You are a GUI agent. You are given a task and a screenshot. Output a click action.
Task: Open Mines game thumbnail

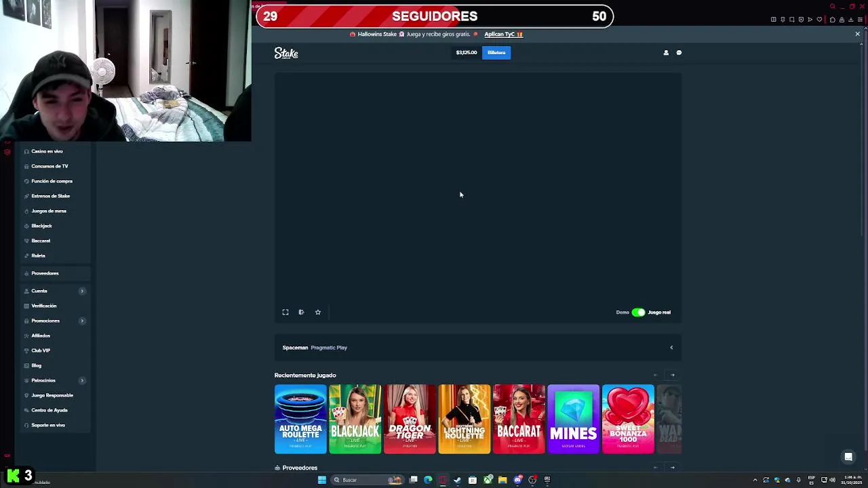(574, 419)
